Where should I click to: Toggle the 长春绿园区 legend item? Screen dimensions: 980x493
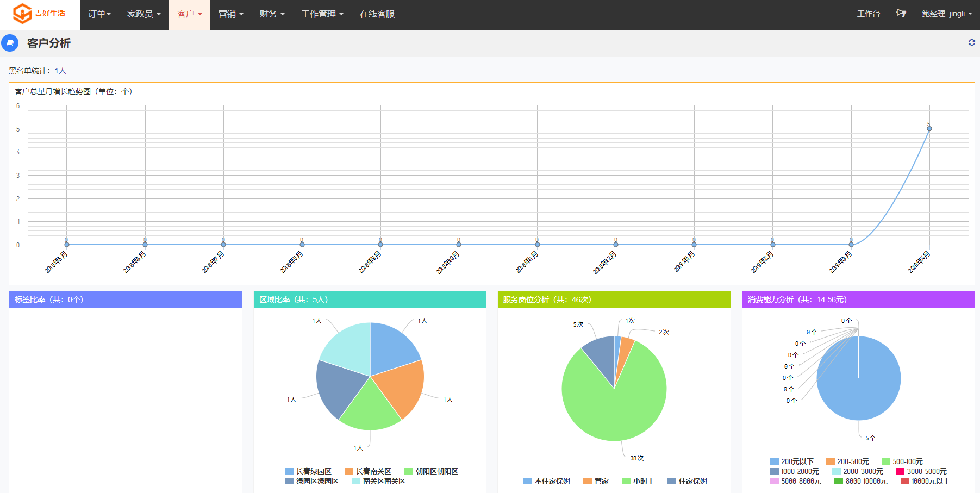(x=308, y=471)
